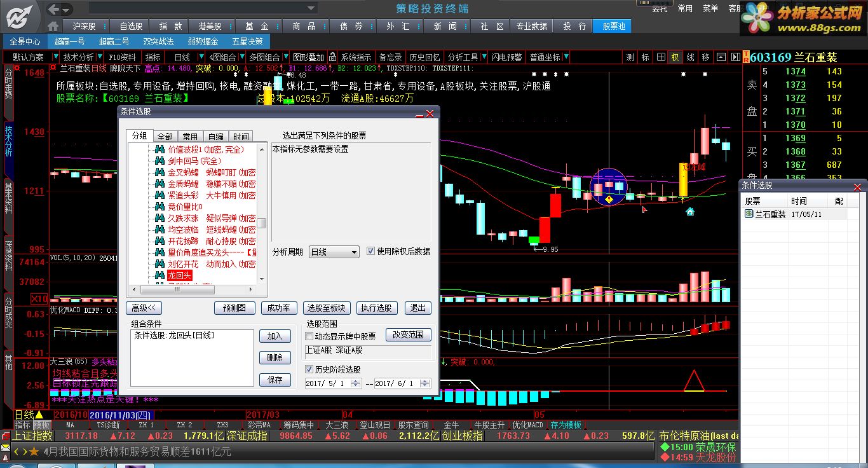This screenshot has width=868, height=468.
Task: Open the 多图组合 dropdown arrow
Action: click(x=285, y=57)
